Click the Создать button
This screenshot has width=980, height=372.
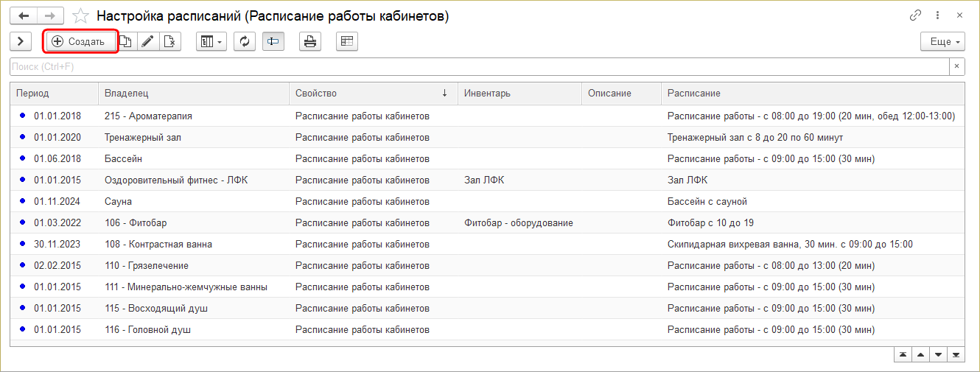[80, 42]
